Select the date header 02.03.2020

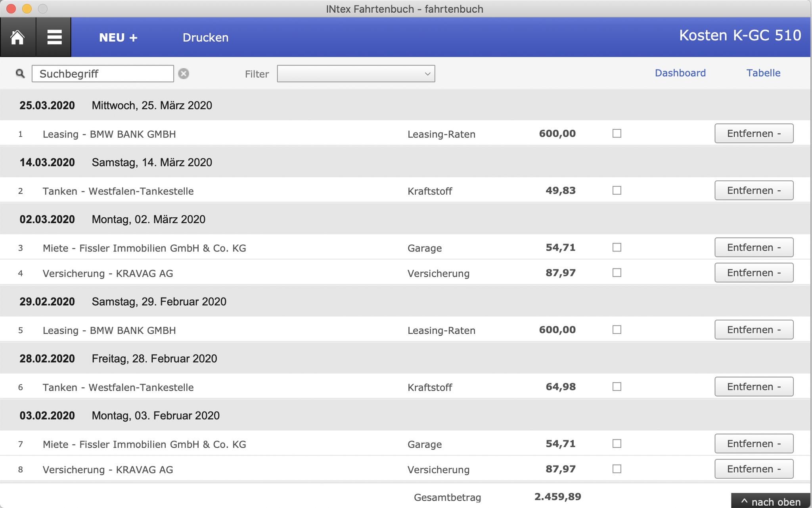tap(47, 220)
